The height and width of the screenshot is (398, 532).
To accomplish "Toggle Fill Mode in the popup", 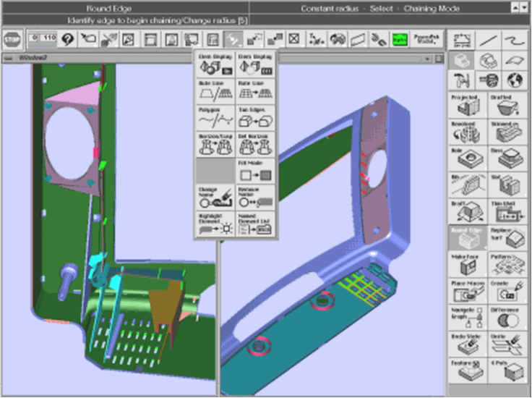I will click(x=255, y=171).
